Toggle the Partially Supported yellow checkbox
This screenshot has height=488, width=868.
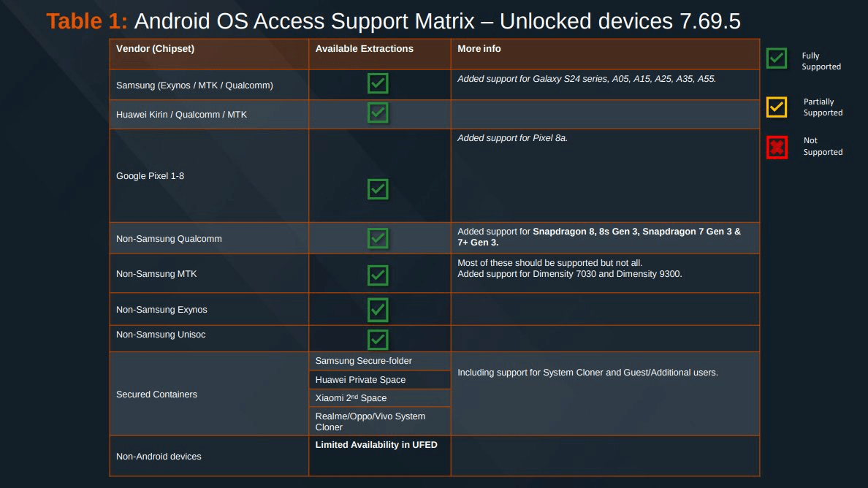tap(777, 107)
